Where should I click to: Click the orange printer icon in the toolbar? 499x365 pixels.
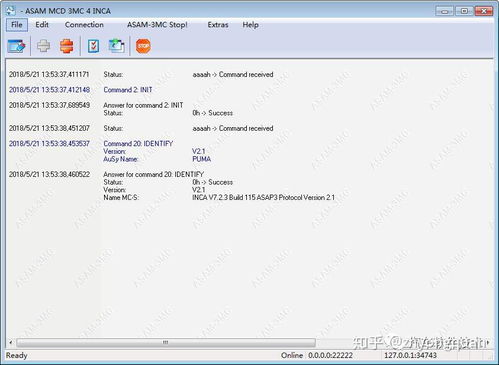[67, 46]
